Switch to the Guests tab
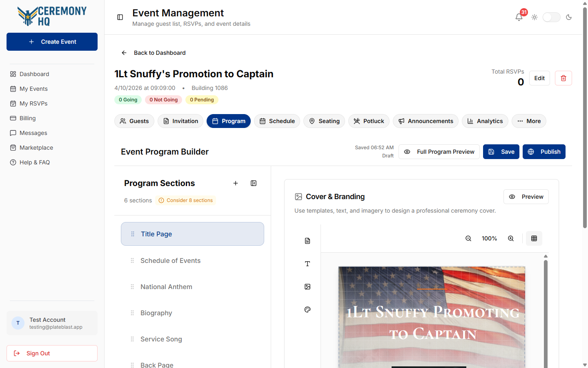 coord(134,121)
